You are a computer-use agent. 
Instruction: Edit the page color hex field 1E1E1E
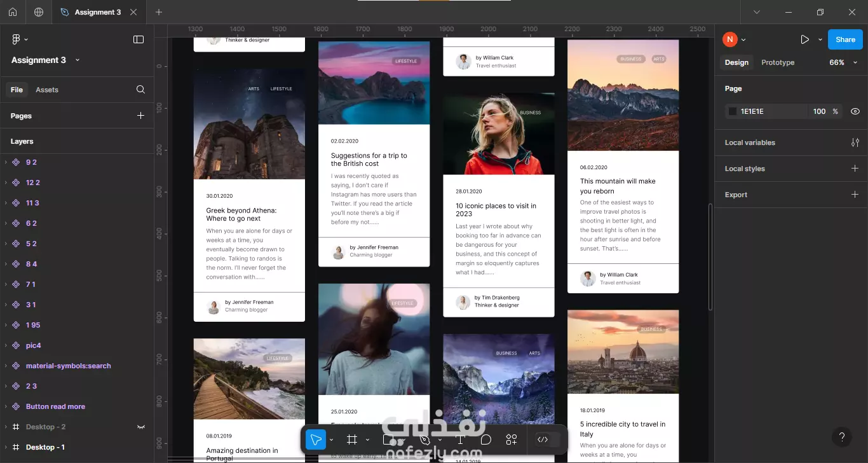pyautogui.click(x=768, y=111)
